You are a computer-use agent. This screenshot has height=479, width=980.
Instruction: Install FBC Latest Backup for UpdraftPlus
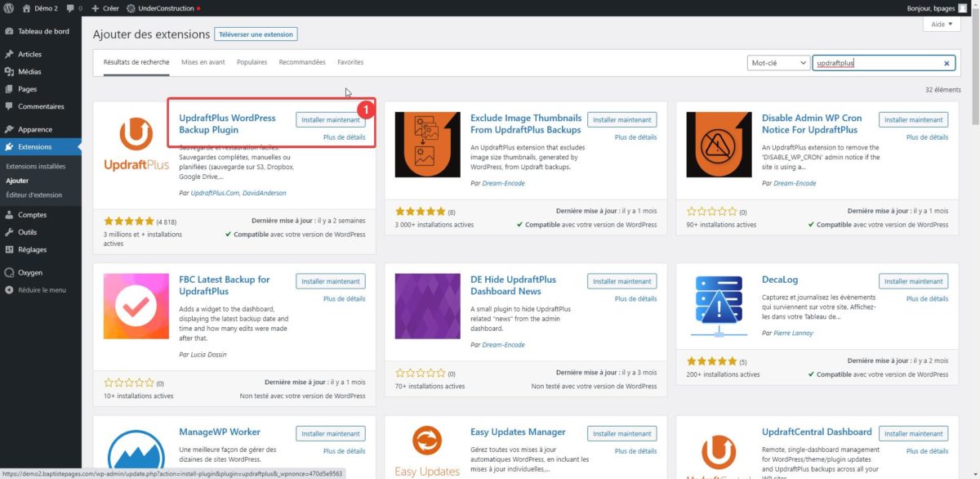[331, 281]
